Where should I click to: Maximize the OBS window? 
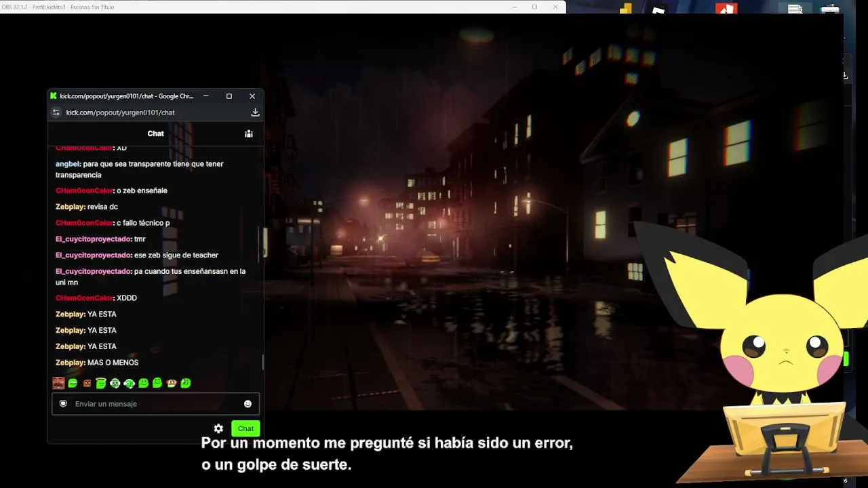(535, 7)
